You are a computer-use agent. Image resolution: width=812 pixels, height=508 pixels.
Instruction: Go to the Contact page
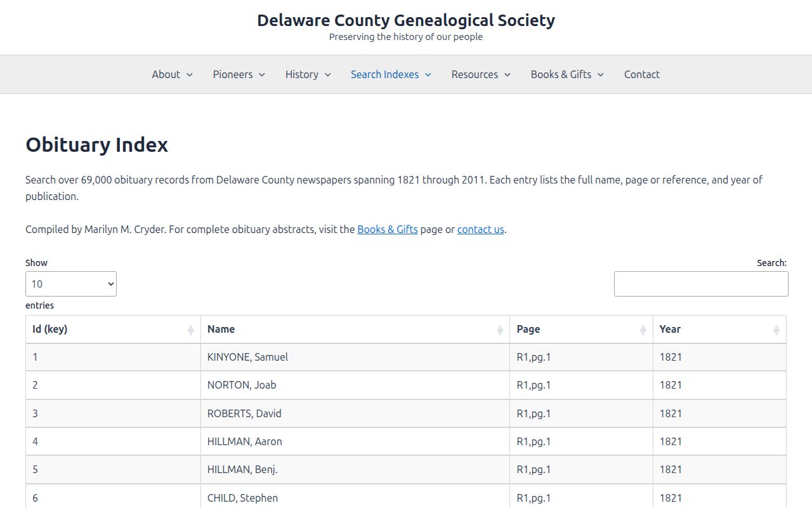[x=642, y=74]
